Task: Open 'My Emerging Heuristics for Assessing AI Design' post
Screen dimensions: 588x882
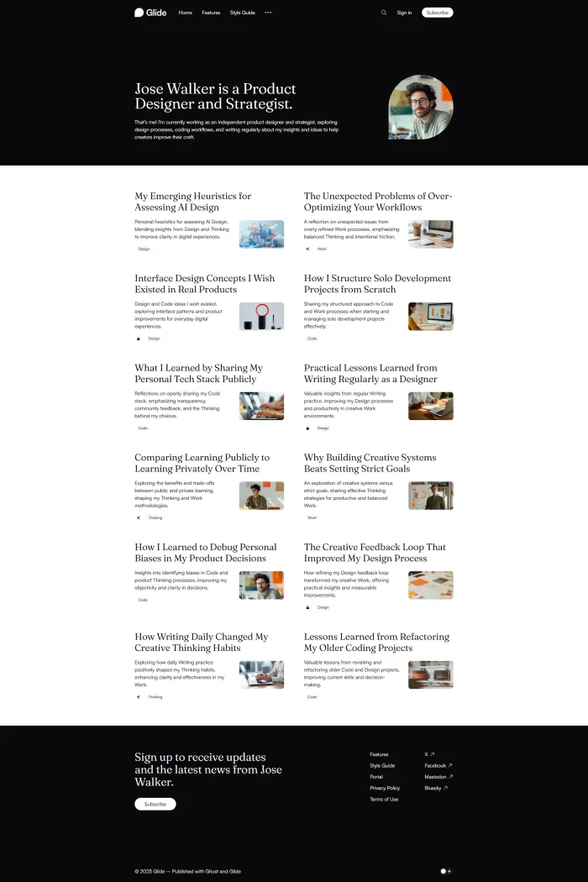Action: [193, 202]
